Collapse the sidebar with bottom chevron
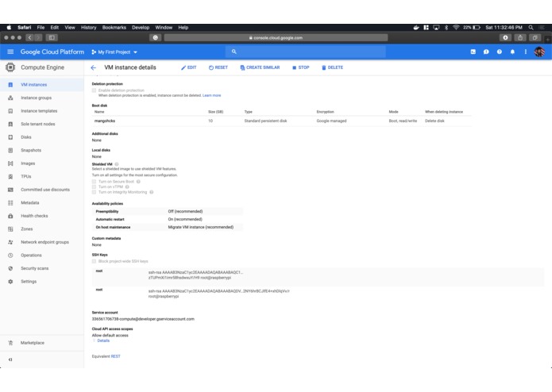Screen dimensions: 552x392 [10, 359]
